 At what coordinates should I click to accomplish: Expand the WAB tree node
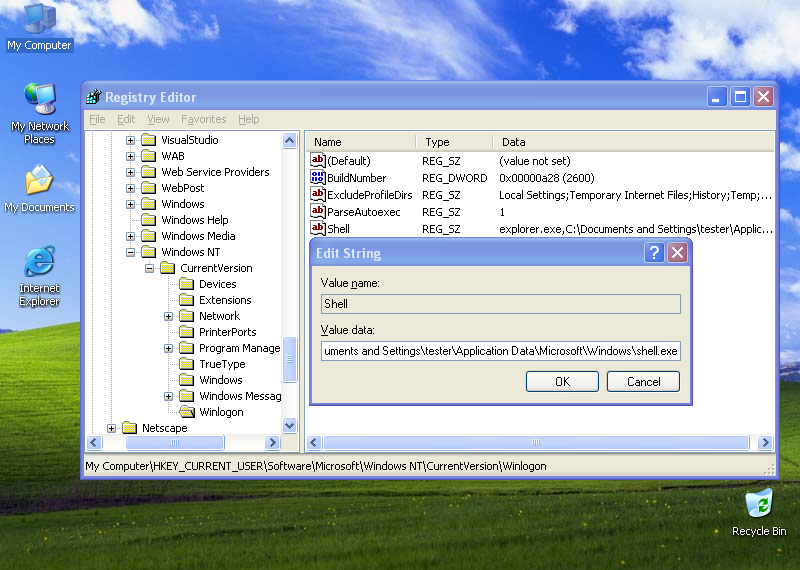click(x=130, y=156)
